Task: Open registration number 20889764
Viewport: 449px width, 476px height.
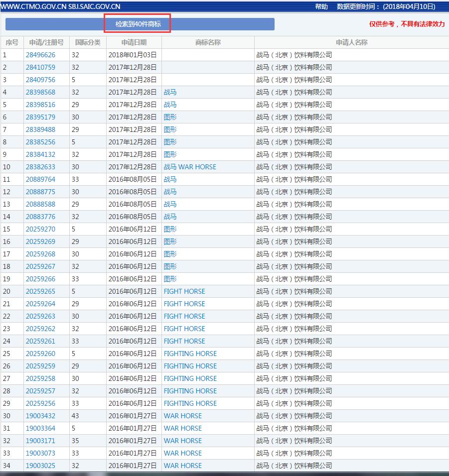Action: [40, 179]
